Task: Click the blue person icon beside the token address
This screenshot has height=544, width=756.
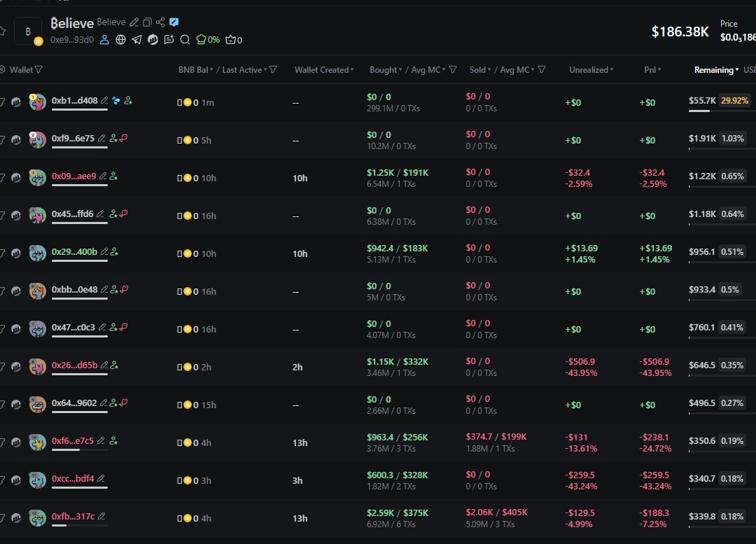Action: pyautogui.click(x=104, y=40)
